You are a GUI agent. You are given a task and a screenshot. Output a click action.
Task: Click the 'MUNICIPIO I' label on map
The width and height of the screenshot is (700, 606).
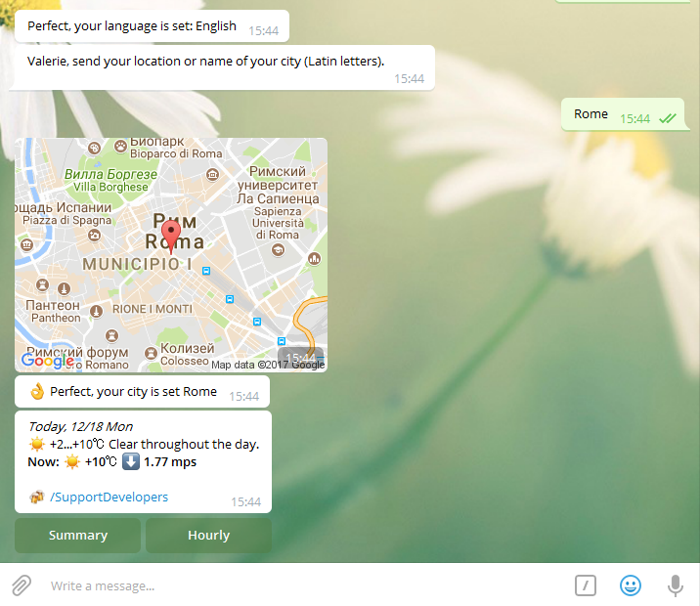pos(137,264)
